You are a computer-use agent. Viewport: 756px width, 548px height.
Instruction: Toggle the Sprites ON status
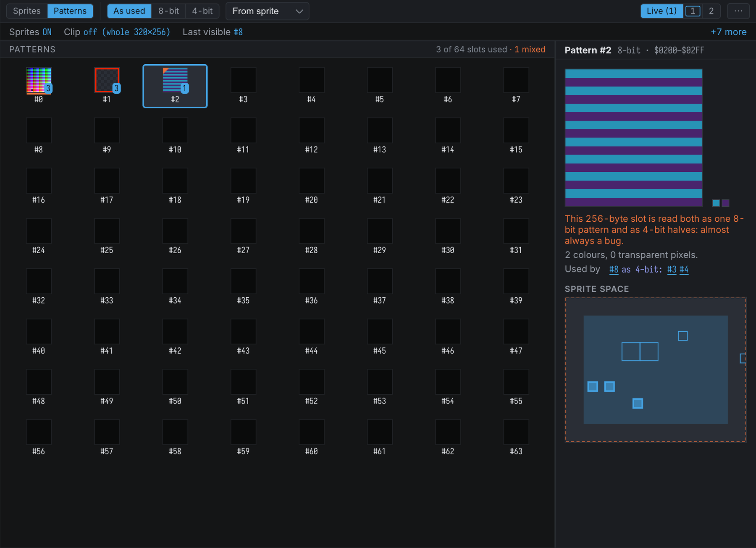(x=30, y=32)
